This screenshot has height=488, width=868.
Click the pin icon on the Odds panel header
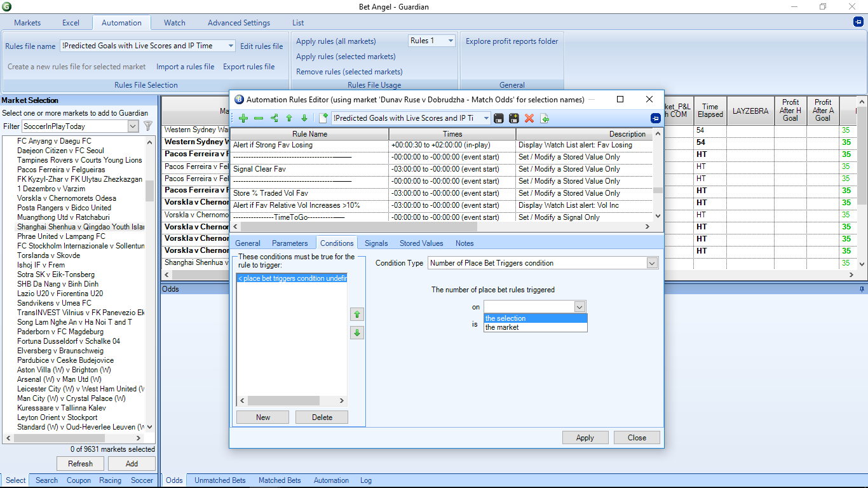coord(862,289)
